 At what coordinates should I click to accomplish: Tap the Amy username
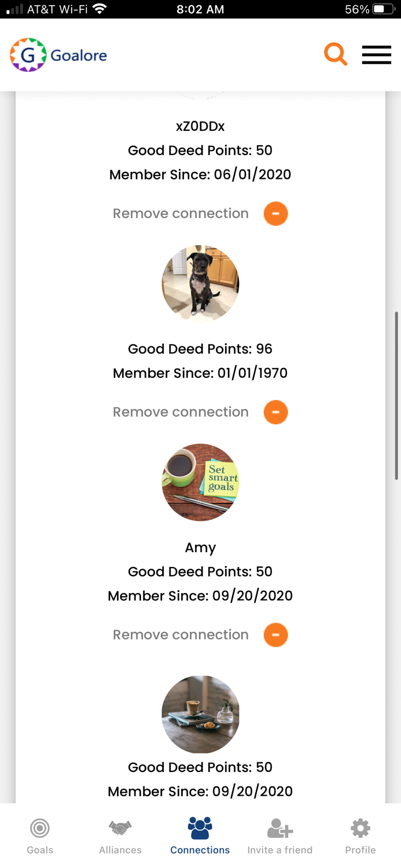click(x=200, y=547)
